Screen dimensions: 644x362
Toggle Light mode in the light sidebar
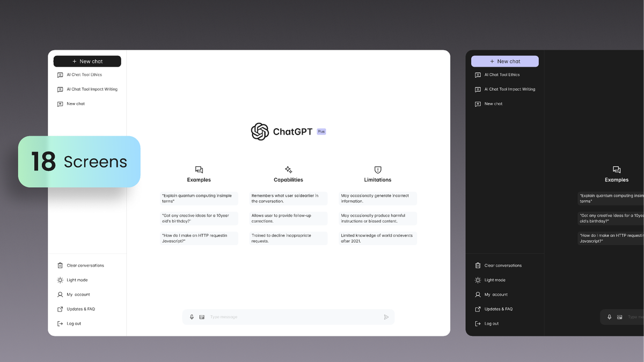tap(77, 280)
